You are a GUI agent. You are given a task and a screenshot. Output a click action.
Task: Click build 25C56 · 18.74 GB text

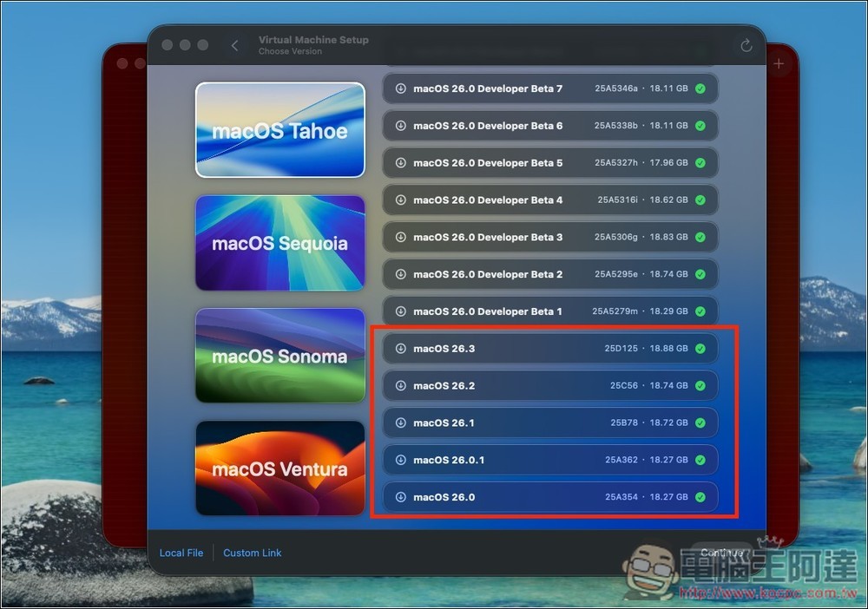649,385
